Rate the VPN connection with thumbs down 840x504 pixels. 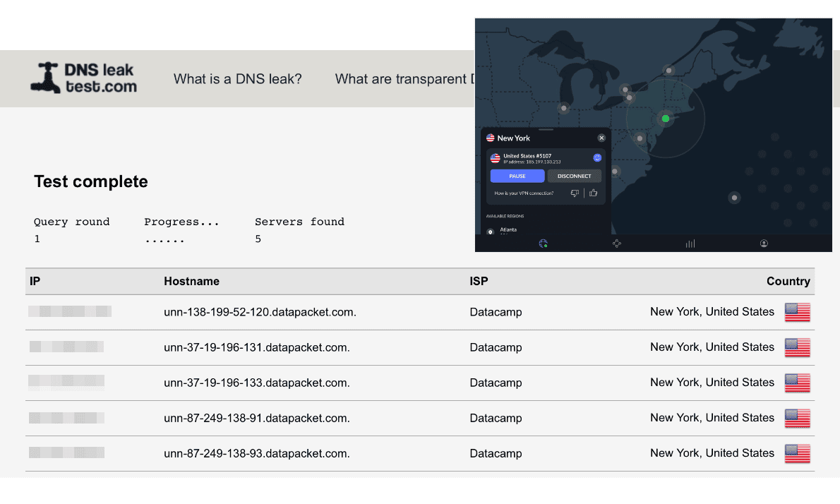click(x=575, y=193)
